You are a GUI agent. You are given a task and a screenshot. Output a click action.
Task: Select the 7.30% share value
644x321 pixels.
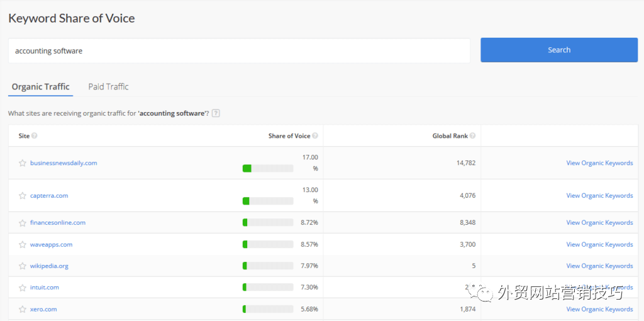309,287
